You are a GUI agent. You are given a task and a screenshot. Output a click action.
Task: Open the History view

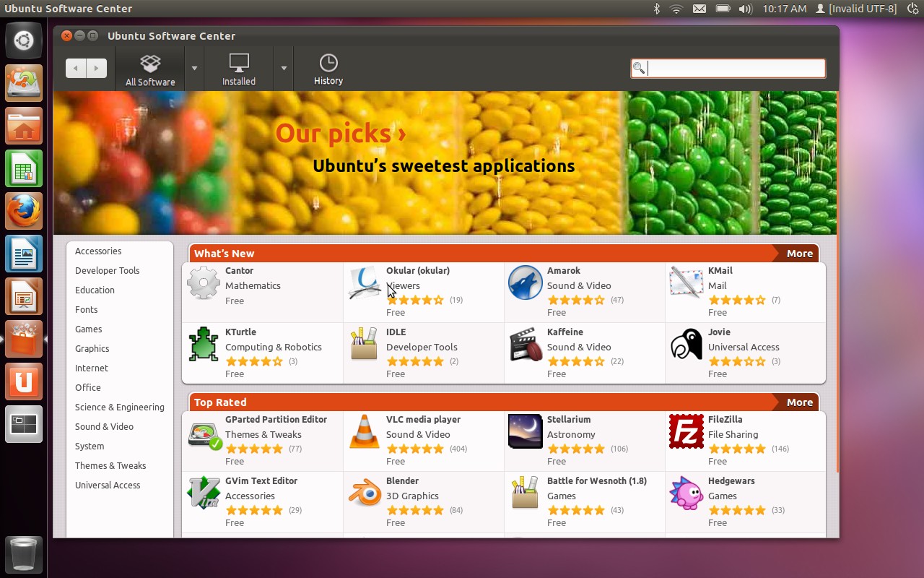pos(328,69)
